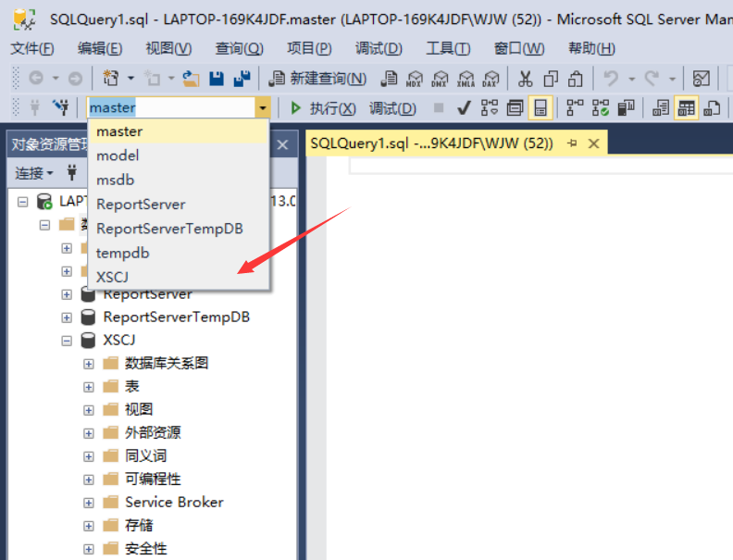Open the 连接 dropdown in Object Explorer
This screenshot has height=560, width=733.
point(33,173)
